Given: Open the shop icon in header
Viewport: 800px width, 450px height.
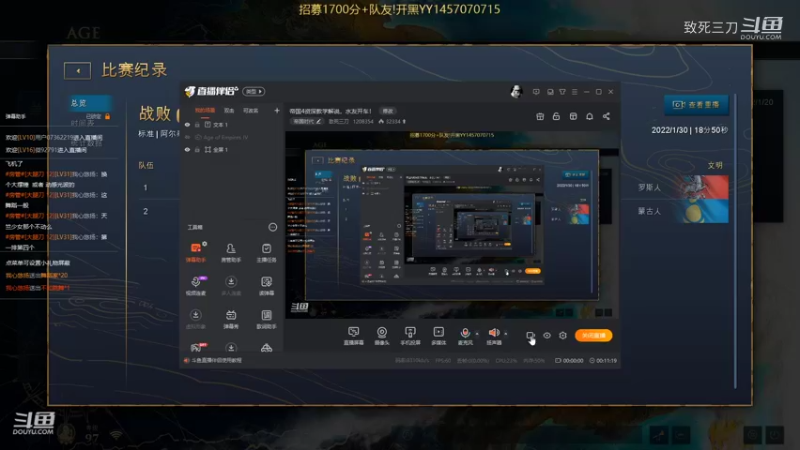Looking at the screenshot, I should 573,116.
